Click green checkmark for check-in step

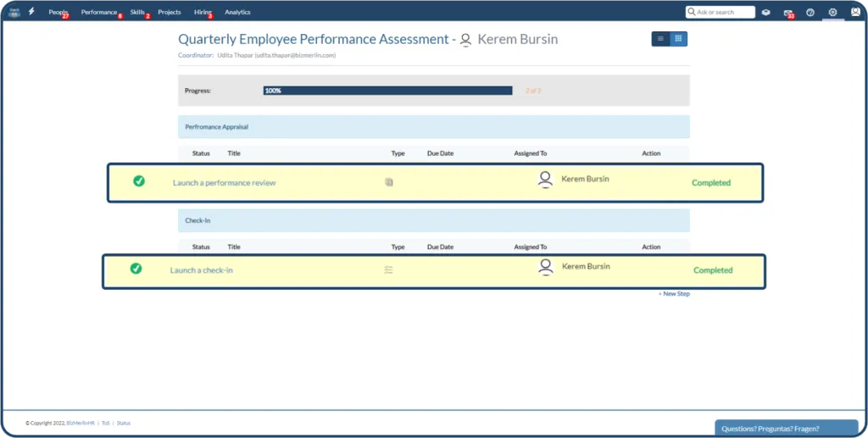136,269
